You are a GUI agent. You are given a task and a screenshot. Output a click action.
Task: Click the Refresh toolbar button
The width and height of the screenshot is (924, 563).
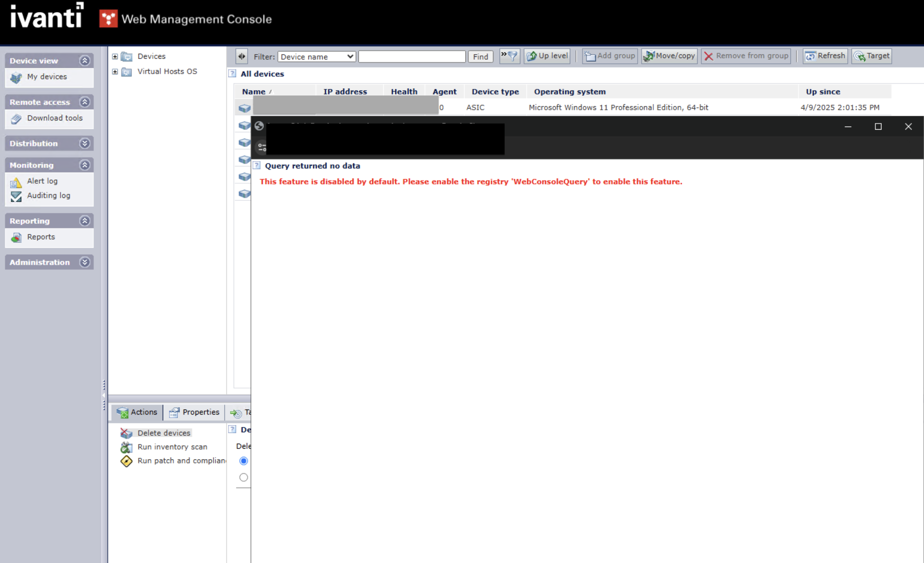pos(825,56)
